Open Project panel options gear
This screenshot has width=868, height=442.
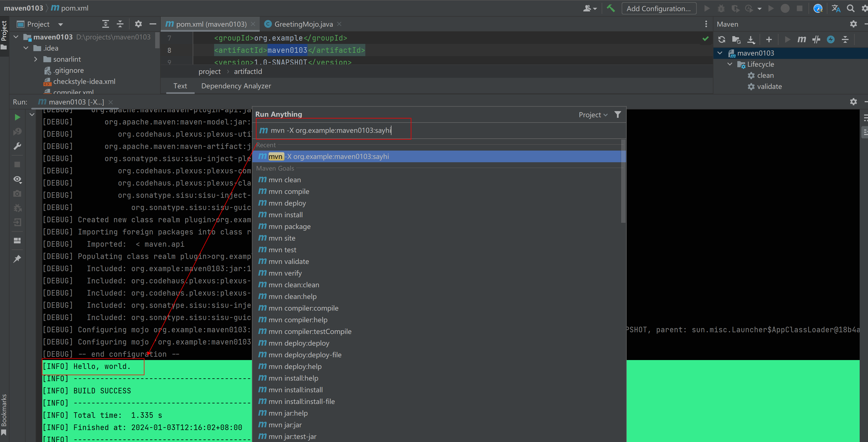pyautogui.click(x=138, y=24)
